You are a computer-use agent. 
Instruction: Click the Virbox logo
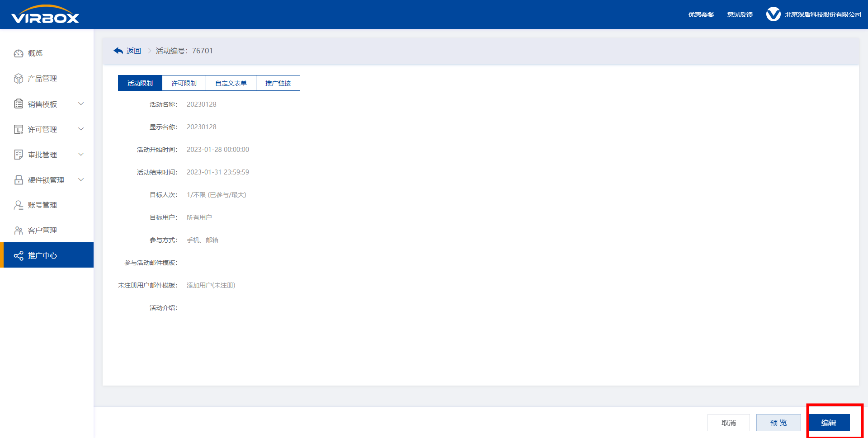[x=45, y=14]
